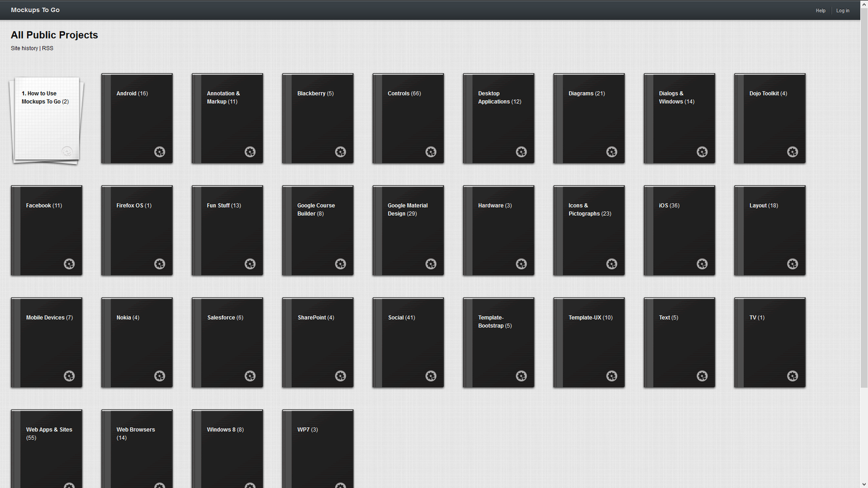Open the Mobile Devices (7) project
This screenshot has height=488, width=868.
coord(47,343)
